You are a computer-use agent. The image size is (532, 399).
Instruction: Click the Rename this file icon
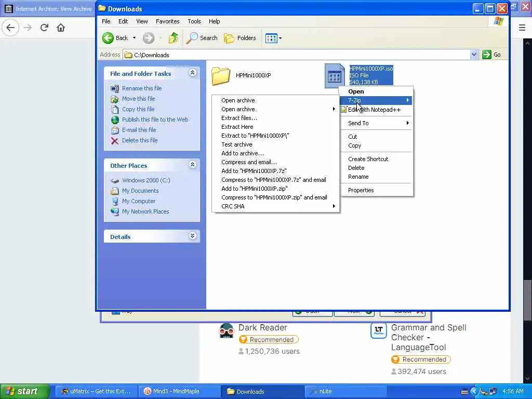(x=115, y=88)
